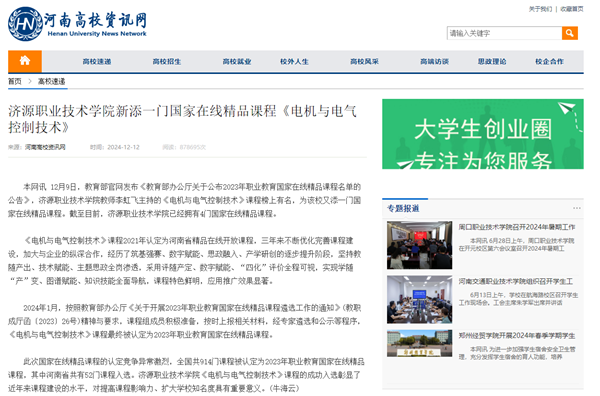Open 河南交通职业技术学院 news headline
This screenshot has height=396, width=600.
click(x=515, y=282)
